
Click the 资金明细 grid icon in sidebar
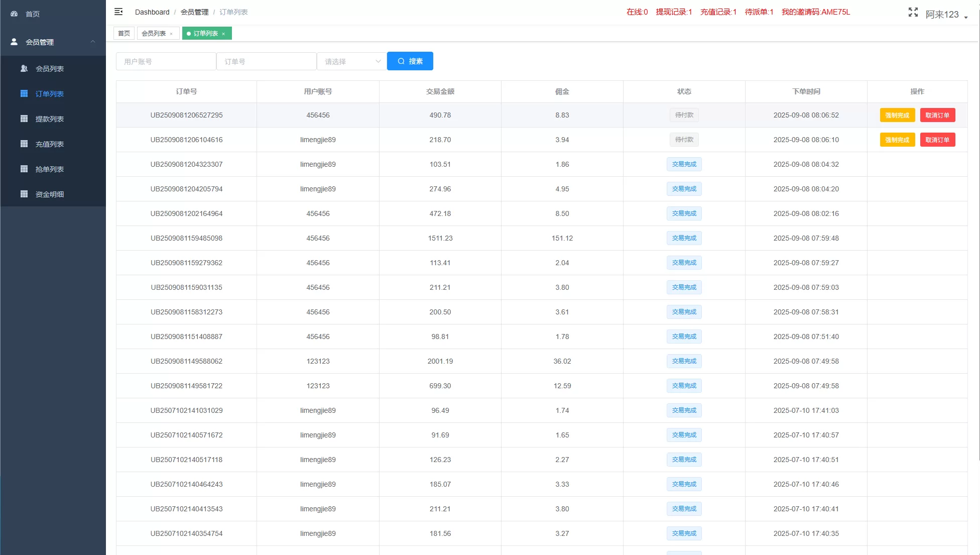click(24, 194)
